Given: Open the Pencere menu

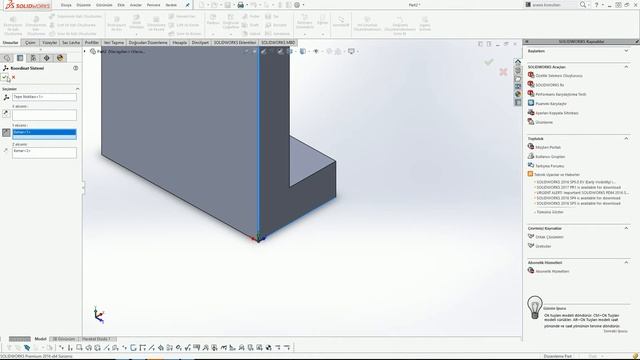Looking at the screenshot, I should [153, 5].
